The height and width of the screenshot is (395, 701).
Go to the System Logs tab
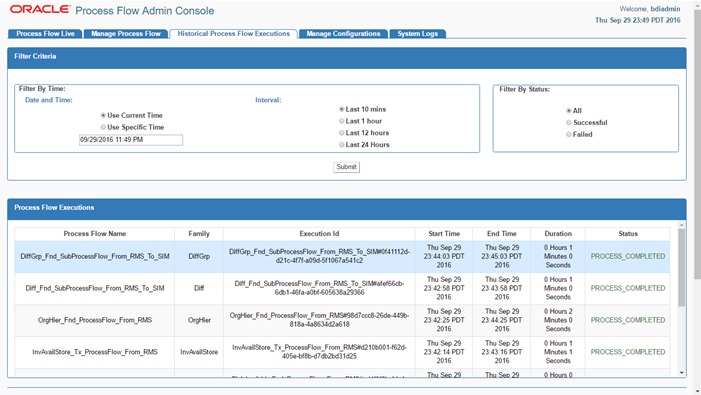click(417, 34)
